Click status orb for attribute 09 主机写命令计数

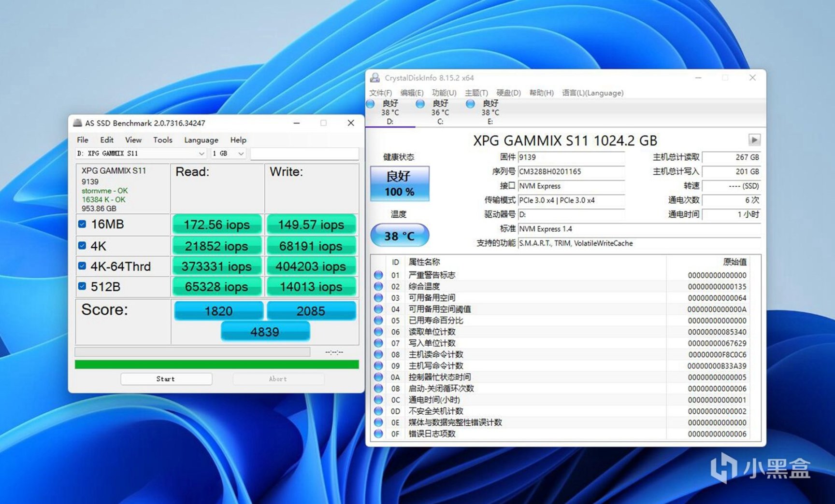[378, 366]
